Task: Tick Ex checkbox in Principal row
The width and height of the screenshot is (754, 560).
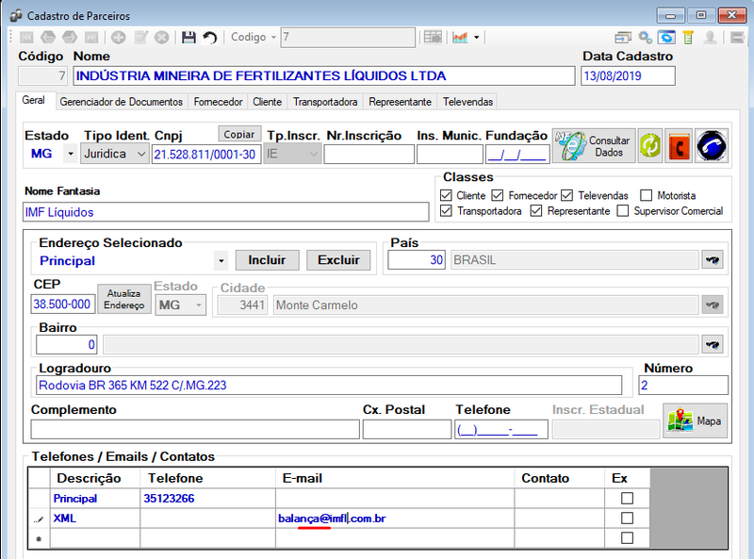Action: (x=627, y=498)
